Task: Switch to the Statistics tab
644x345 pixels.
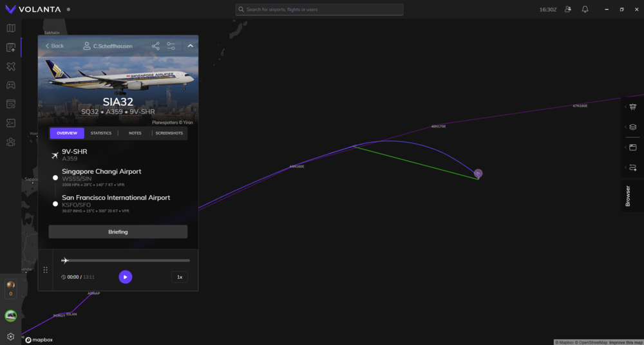Action: coord(101,133)
